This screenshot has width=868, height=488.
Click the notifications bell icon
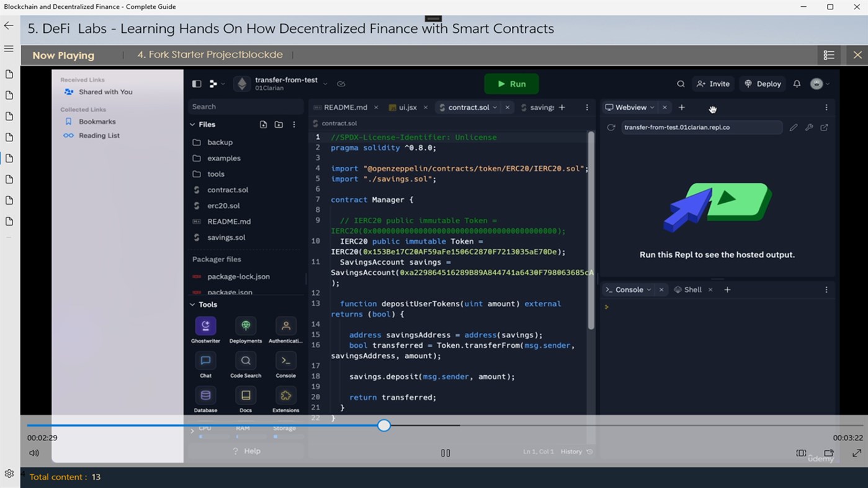point(797,84)
